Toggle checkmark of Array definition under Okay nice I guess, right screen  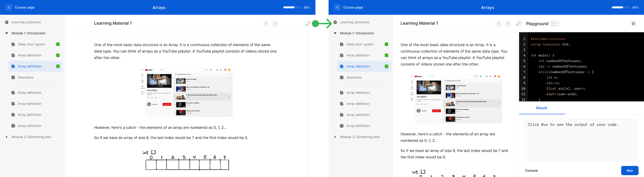[386, 55]
